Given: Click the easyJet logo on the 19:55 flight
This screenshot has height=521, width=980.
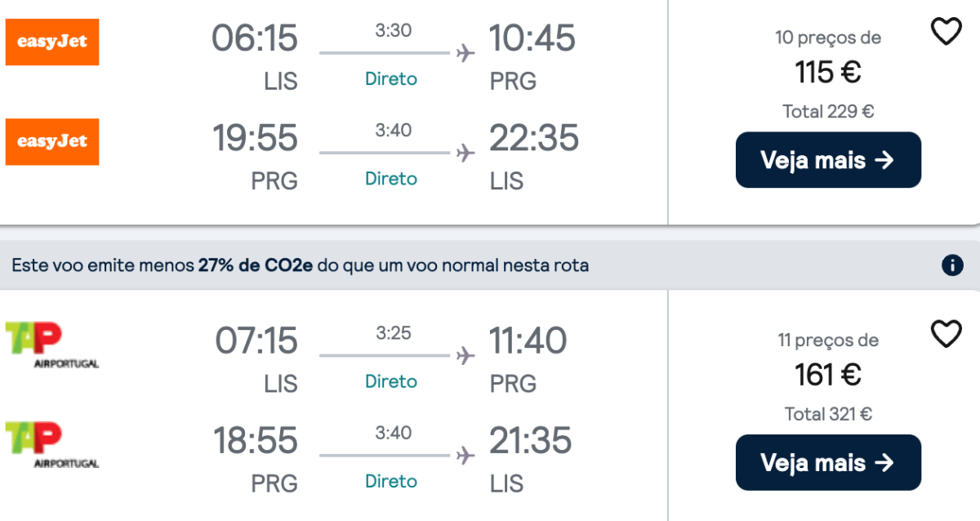Looking at the screenshot, I should point(52,141).
